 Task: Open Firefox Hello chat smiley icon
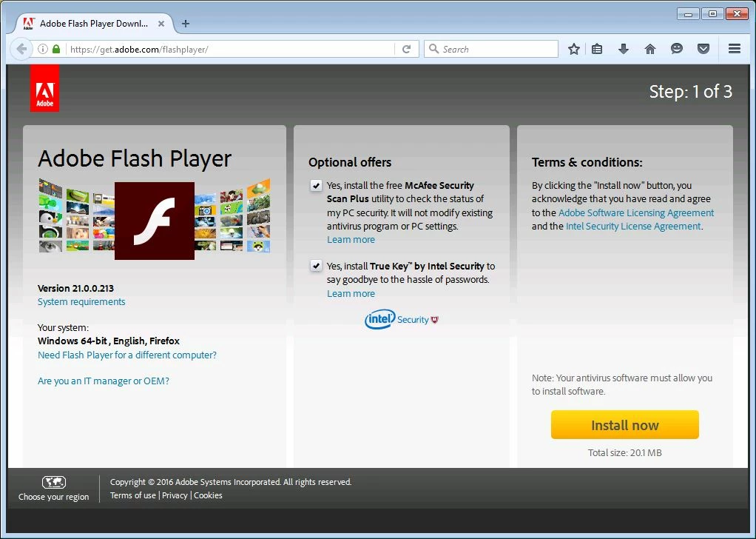pyautogui.click(x=676, y=49)
